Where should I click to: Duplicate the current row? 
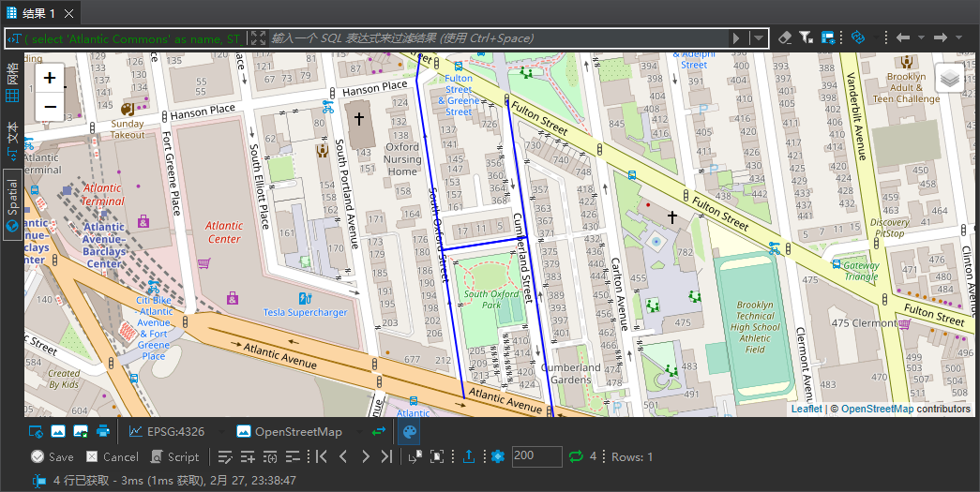270,457
